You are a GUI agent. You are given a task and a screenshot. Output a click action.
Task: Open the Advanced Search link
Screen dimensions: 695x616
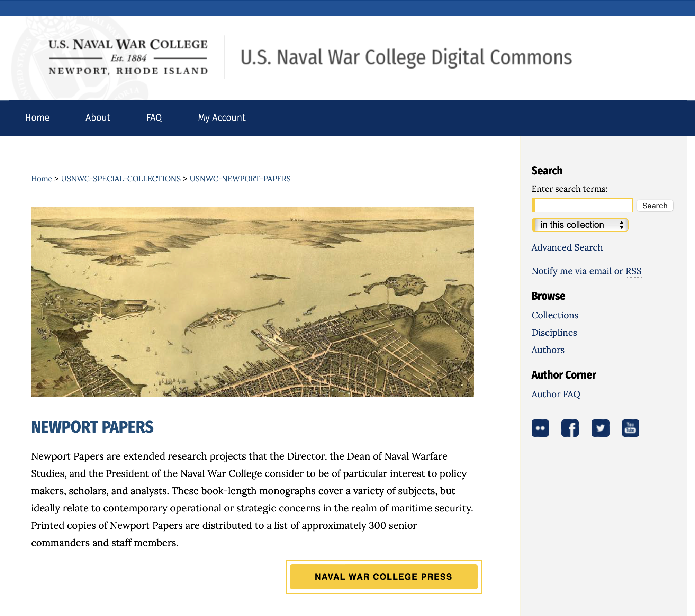pyautogui.click(x=567, y=247)
